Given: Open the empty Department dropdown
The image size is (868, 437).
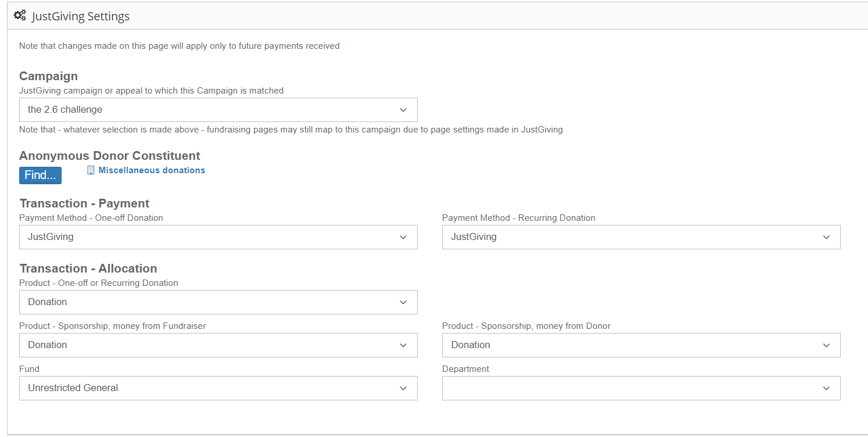Looking at the screenshot, I should [x=641, y=388].
